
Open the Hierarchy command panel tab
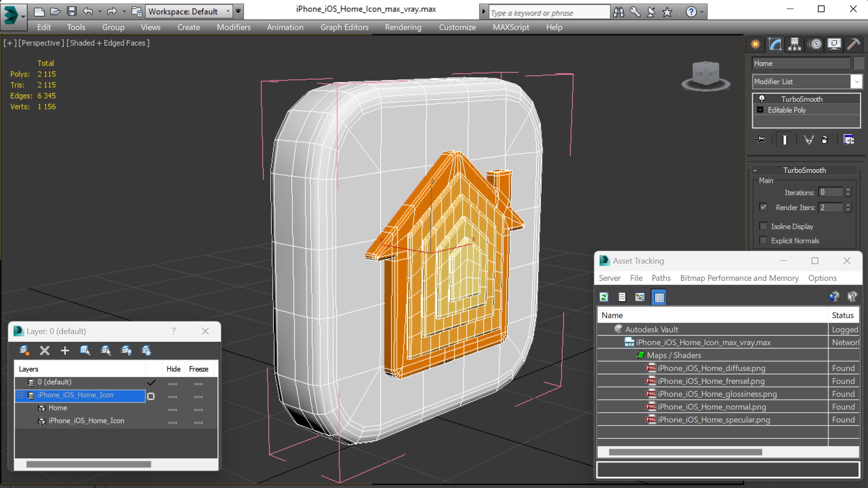point(795,44)
